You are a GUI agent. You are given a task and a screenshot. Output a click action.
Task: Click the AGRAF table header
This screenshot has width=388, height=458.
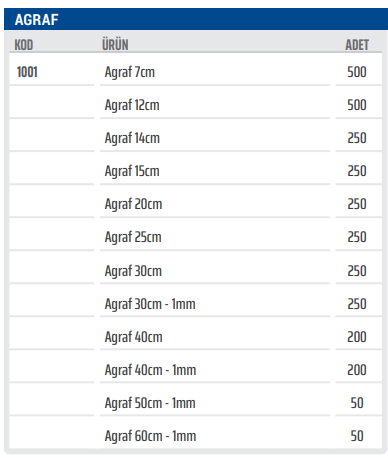[37, 20]
